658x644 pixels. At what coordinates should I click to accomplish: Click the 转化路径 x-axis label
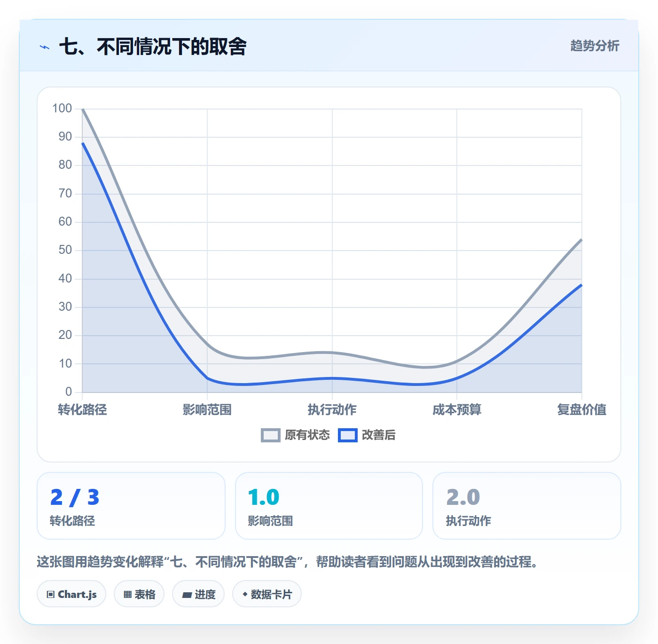(x=82, y=410)
